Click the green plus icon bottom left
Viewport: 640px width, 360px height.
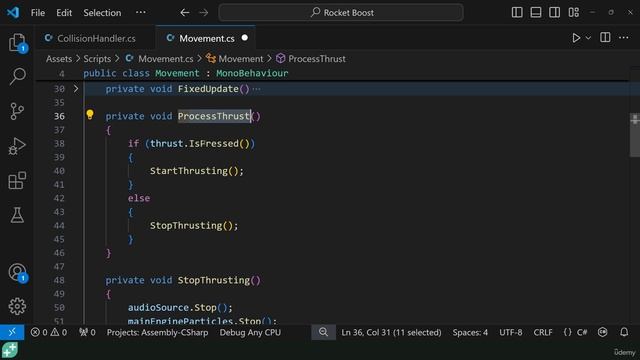[9, 350]
